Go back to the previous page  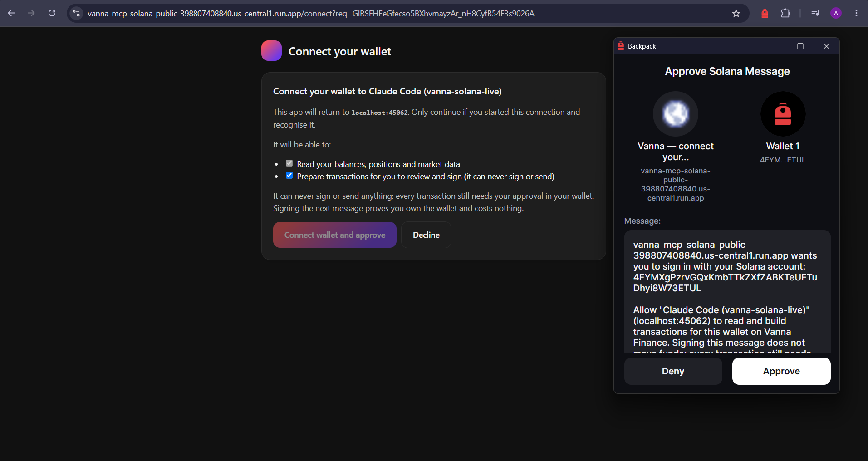tap(11, 13)
